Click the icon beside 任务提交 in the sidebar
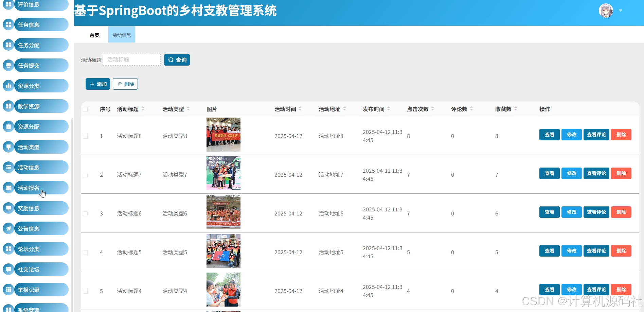 (8, 65)
